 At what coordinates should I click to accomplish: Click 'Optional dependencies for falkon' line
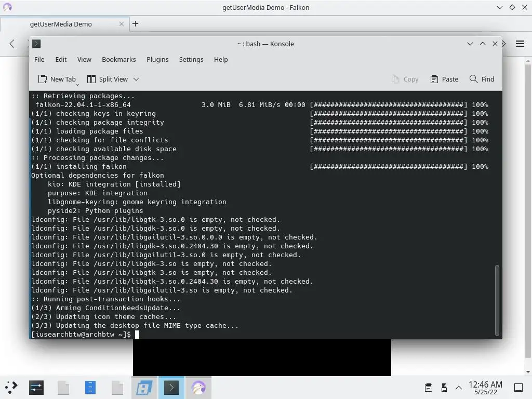click(x=98, y=176)
